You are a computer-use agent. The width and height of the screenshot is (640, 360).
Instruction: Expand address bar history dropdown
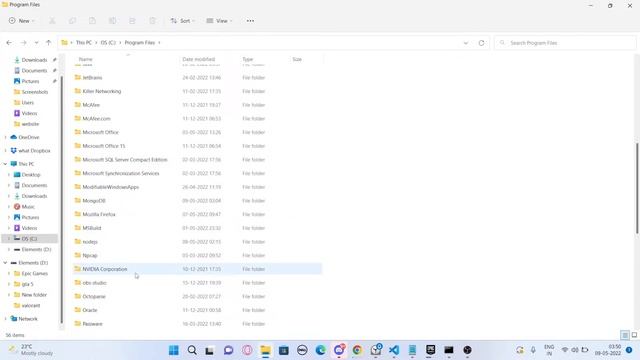click(466, 43)
